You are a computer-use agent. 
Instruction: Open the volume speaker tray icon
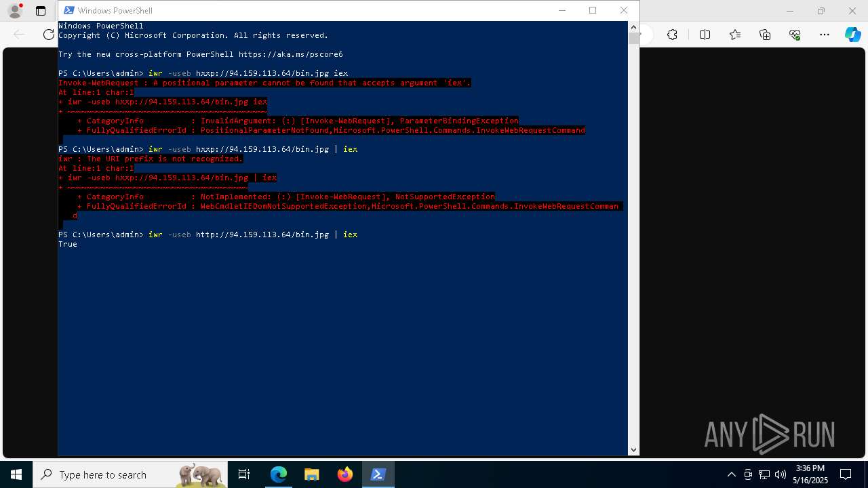(x=781, y=474)
